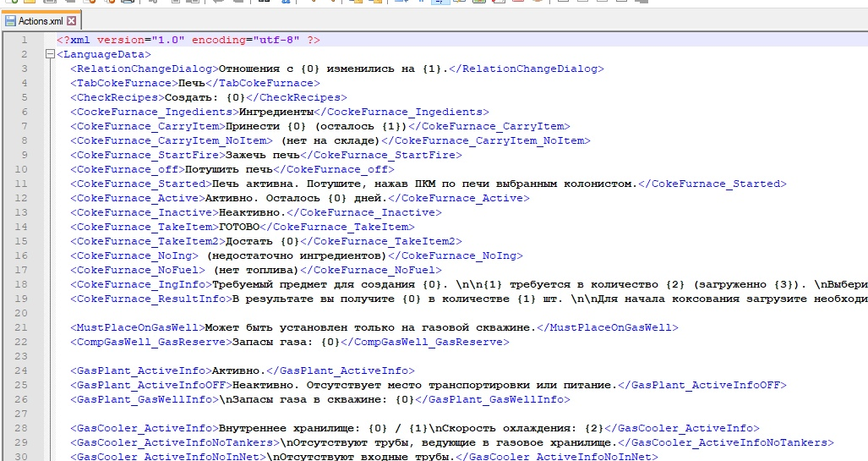Click the opening CheckRecipes tag

pos(117,97)
